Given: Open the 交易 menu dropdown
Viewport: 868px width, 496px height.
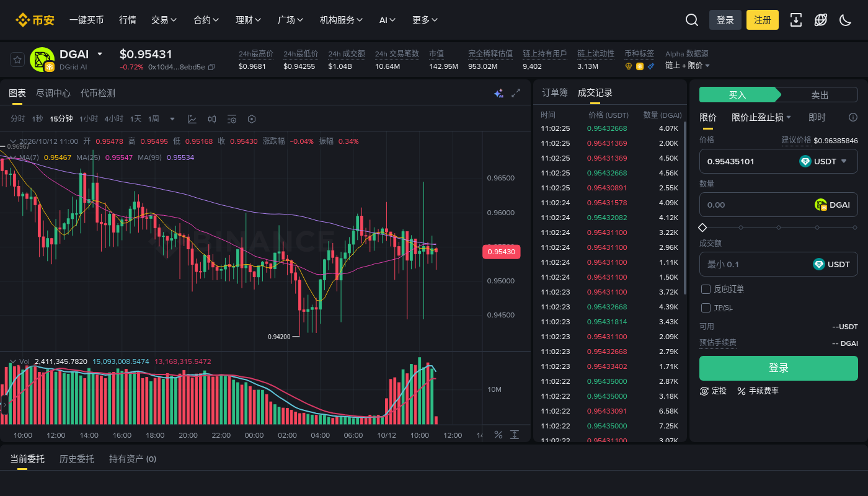Looking at the screenshot, I should click(x=164, y=20).
